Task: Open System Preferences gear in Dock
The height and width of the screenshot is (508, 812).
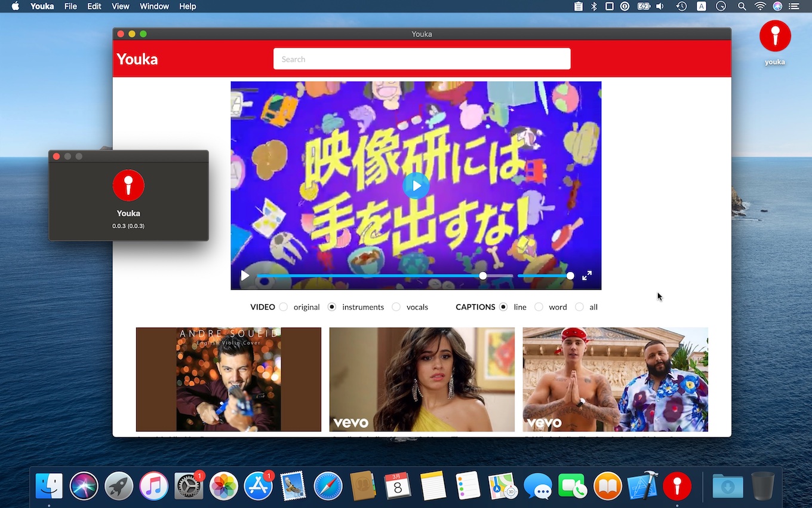Action: coord(189,486)
